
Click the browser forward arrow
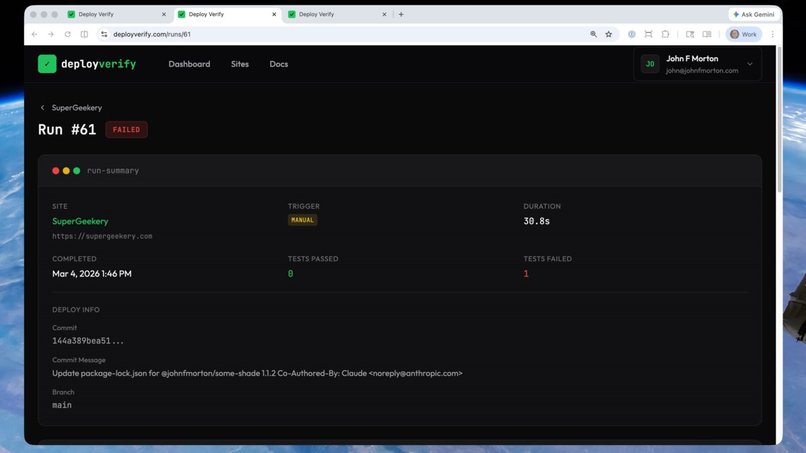coord(51,34)
